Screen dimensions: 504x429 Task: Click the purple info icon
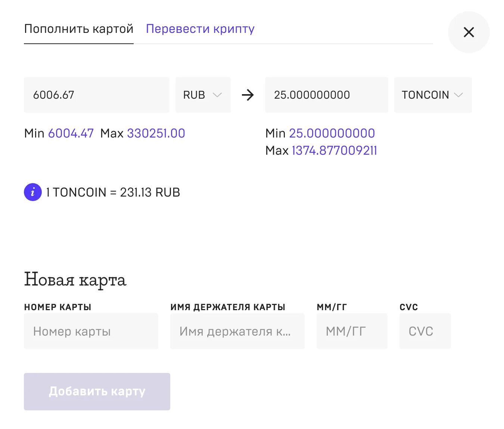33,192
